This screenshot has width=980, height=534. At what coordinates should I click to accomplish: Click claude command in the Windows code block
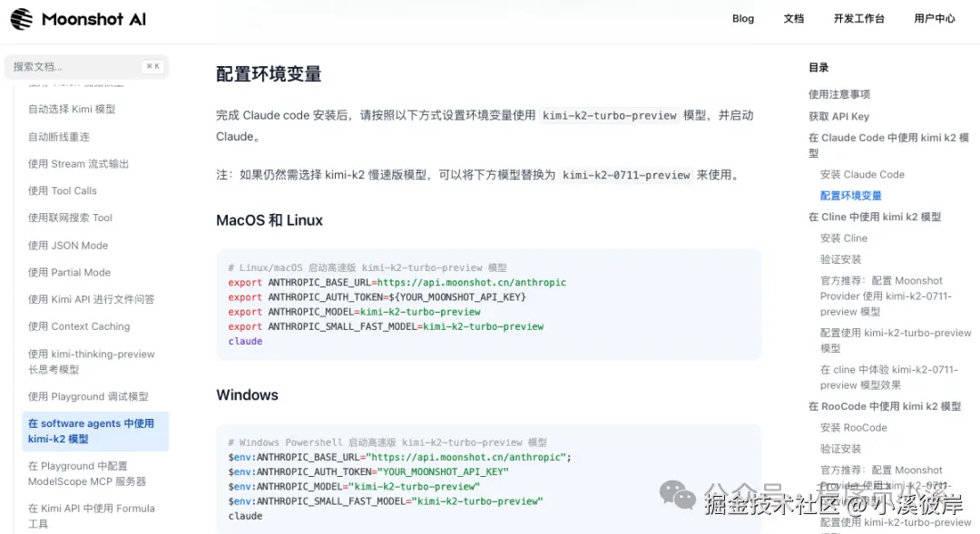pos(245,516)
